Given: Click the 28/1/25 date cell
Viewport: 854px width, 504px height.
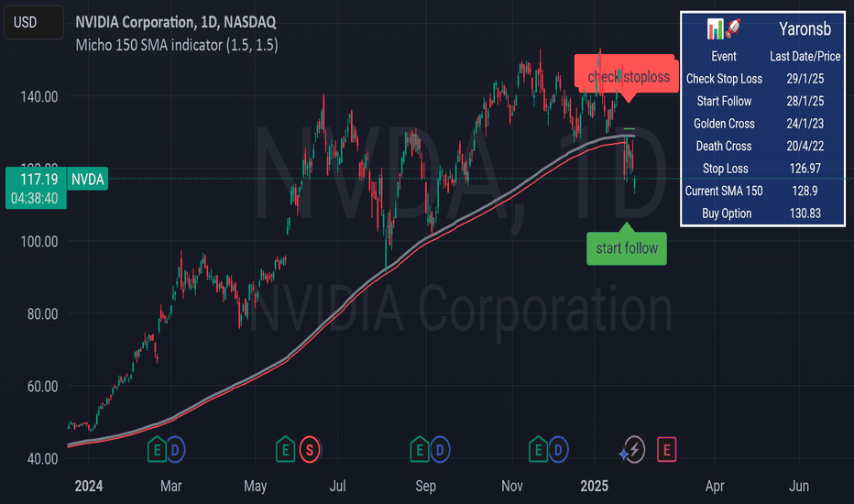Looking at the screenshot, I should click(x=805, y=101).
